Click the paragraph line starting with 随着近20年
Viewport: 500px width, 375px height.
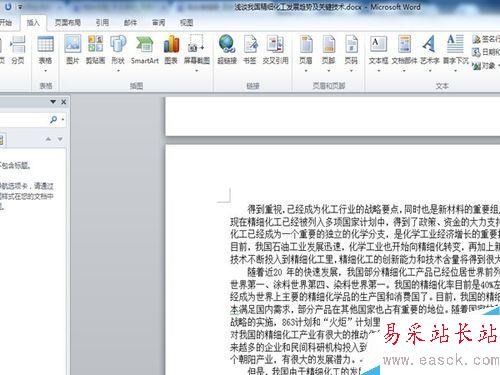coord(373,273)
